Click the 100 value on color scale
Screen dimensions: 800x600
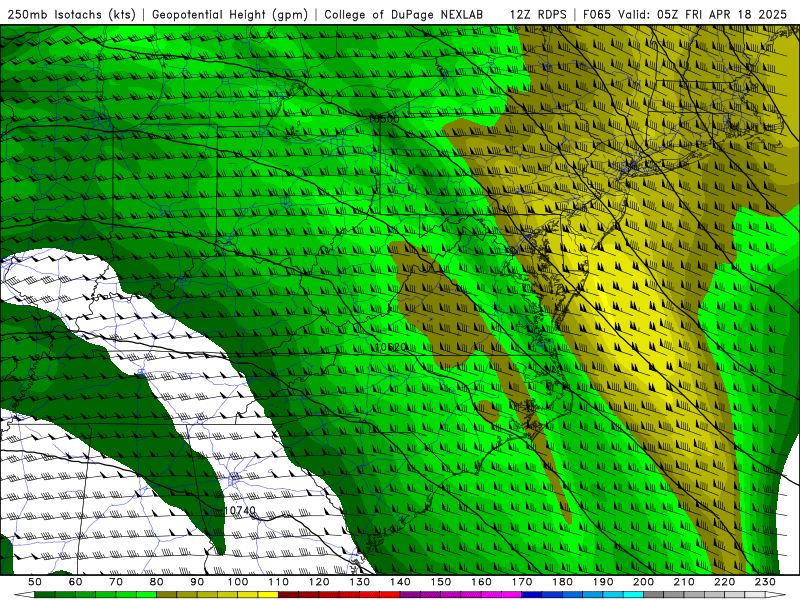[238, 582]
